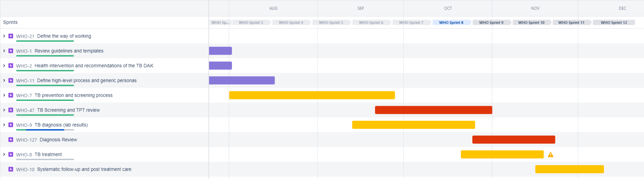The width and height of the screenshot is (644, 179).
Task: Open the WHO-11 issue key link
Action: tap(25, 81)
